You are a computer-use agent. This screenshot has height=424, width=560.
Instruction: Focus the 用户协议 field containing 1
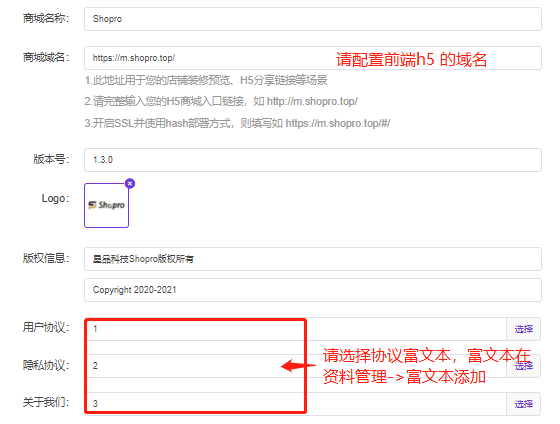click(295, 329)
